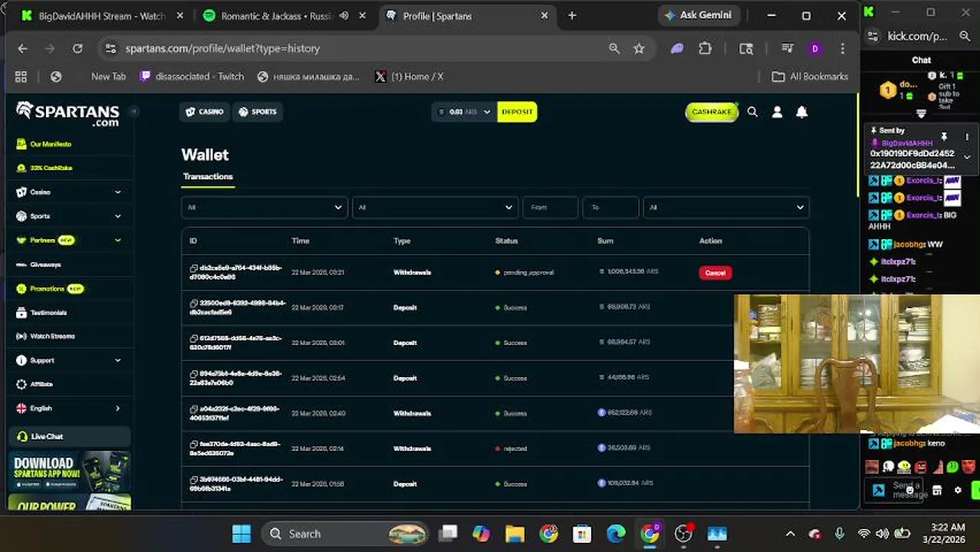Click the Cashrake button

pos(712,112)
